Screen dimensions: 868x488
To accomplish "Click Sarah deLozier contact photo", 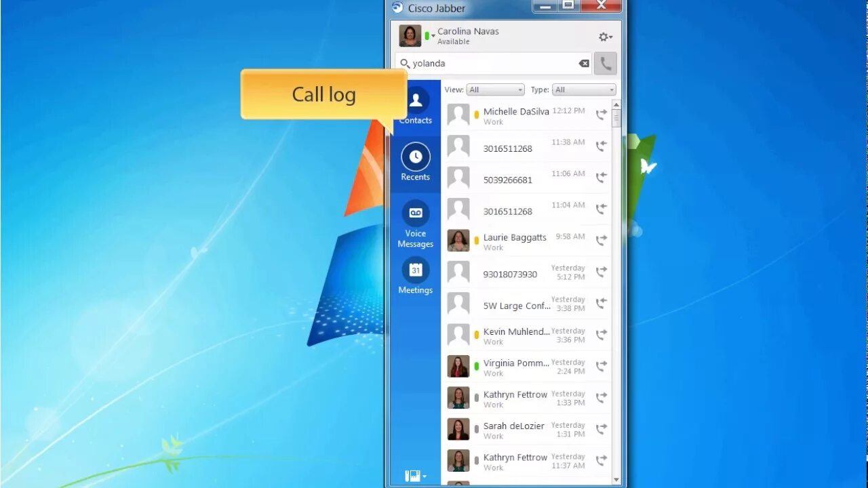I will tap(458, 430).
